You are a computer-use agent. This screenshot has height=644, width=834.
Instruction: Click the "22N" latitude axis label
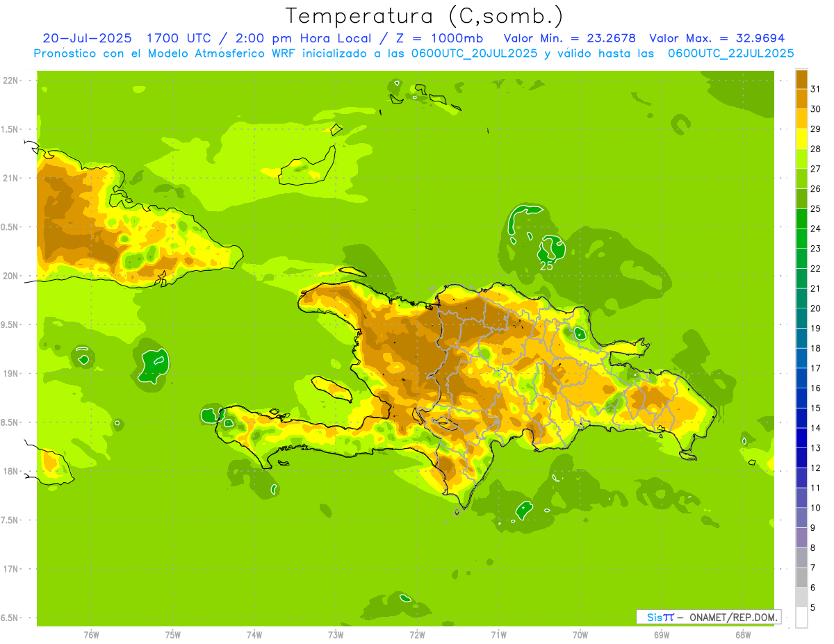(10, 80)
